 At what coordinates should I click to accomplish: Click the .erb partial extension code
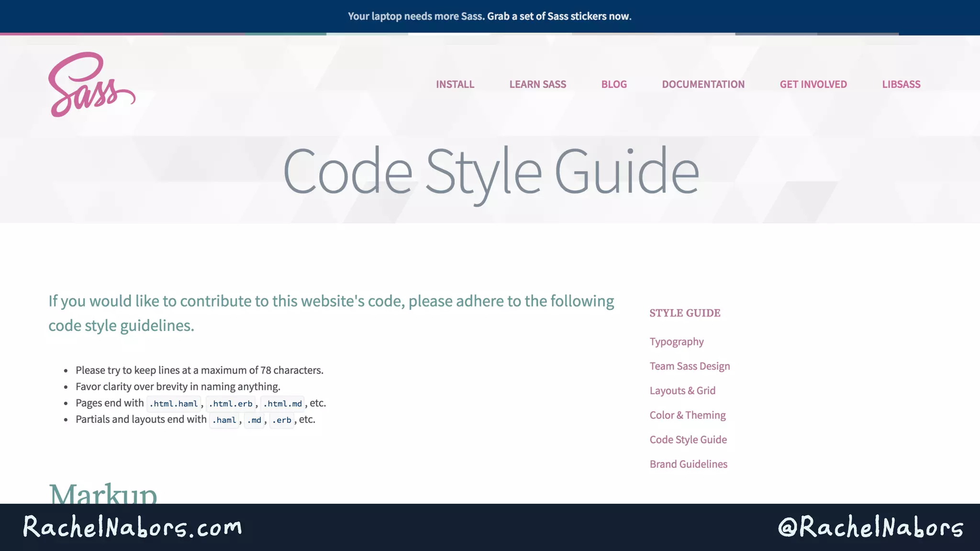click(281, 420)
